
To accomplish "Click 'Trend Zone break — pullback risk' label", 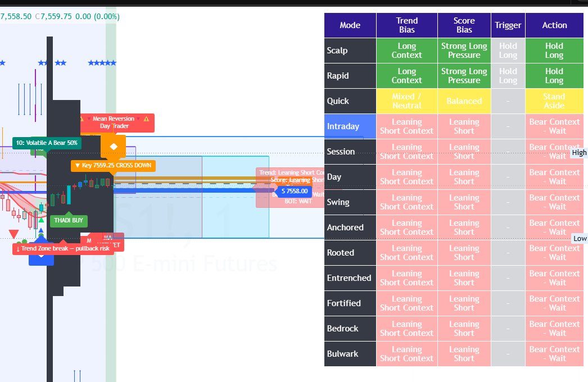I will click(62, 248).
